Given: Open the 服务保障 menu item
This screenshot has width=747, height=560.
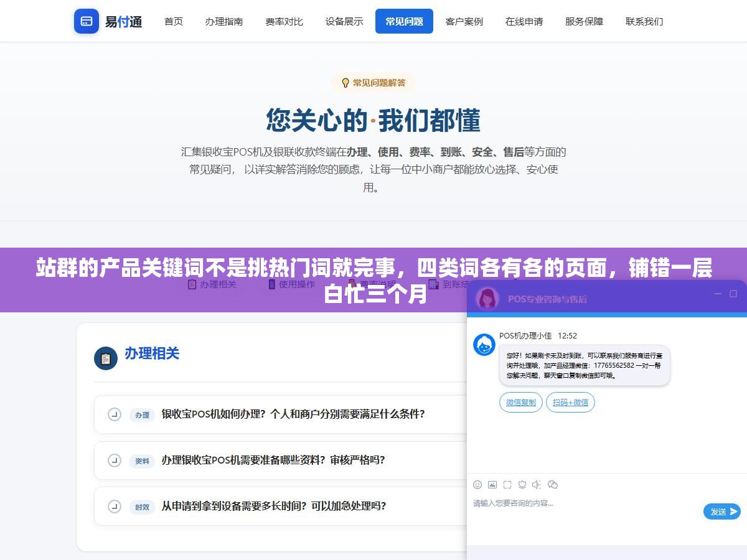Looking at the screenshot, I should pyautogui.click(x=584, y=21).
